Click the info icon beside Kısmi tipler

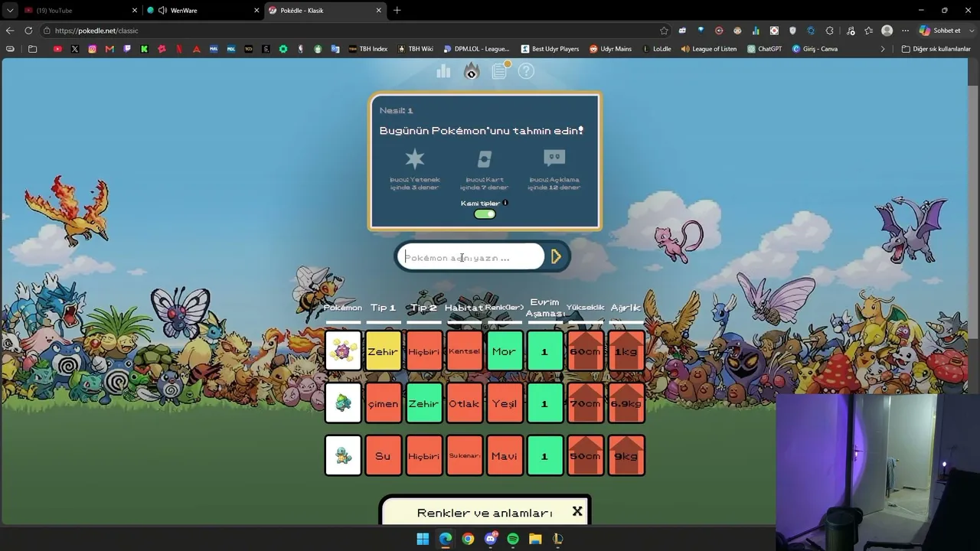pyautogui.click(x=505, y=203)
